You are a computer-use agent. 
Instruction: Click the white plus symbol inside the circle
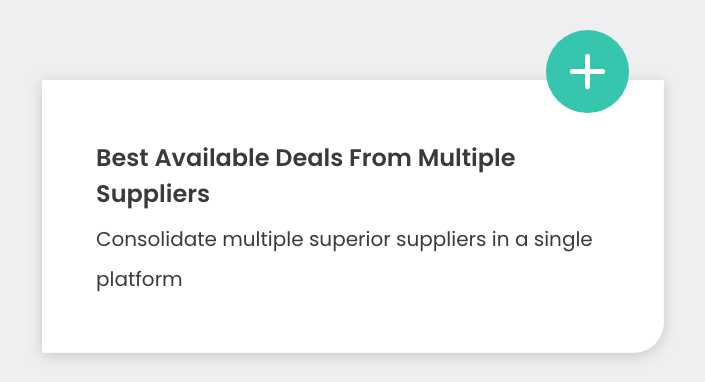[x=587, y=71]
